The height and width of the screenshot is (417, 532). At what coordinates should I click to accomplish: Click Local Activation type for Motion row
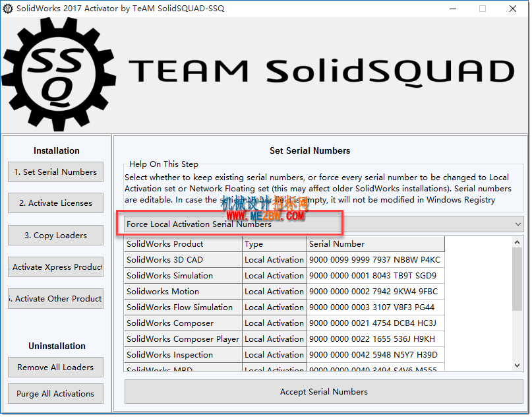point(274,292)
